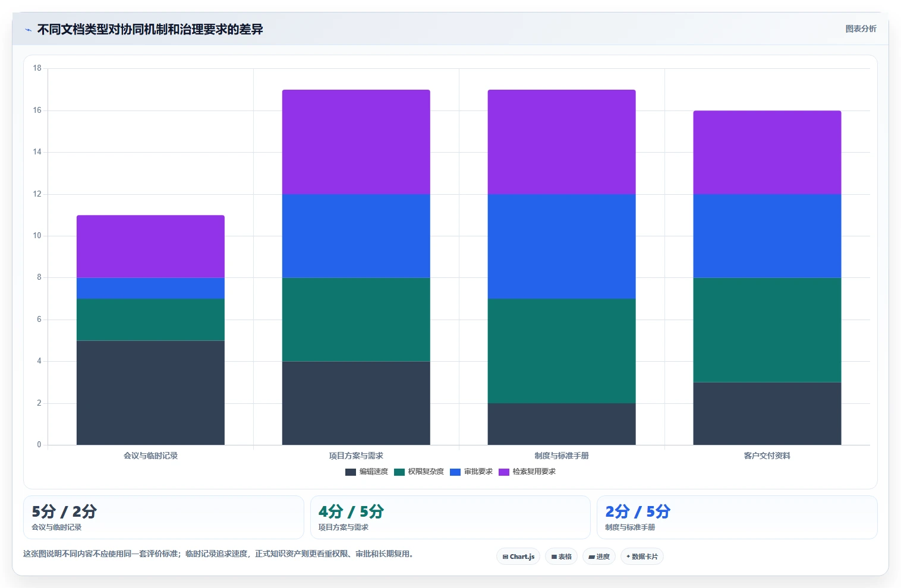Open the 5分 / 2分 会议与临时记录 card
The width and height of the screenshot is (901, 588).
[x=163, y=517]
